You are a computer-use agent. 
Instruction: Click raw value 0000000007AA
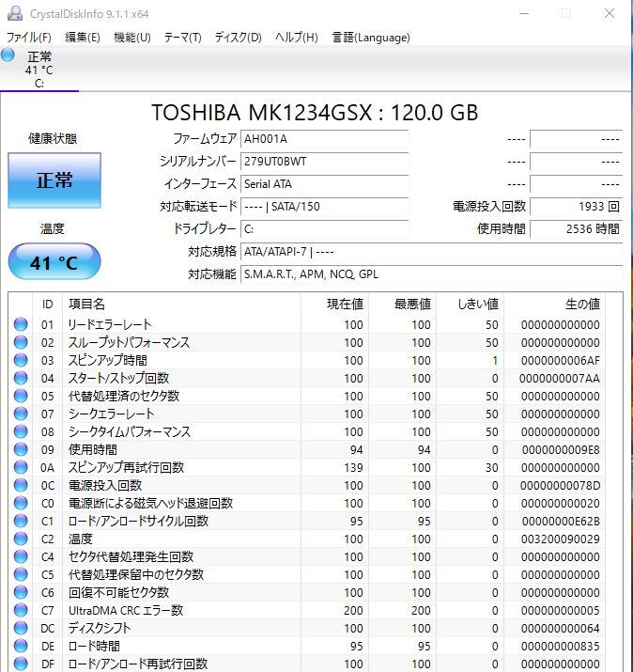(x=560, y=379)
